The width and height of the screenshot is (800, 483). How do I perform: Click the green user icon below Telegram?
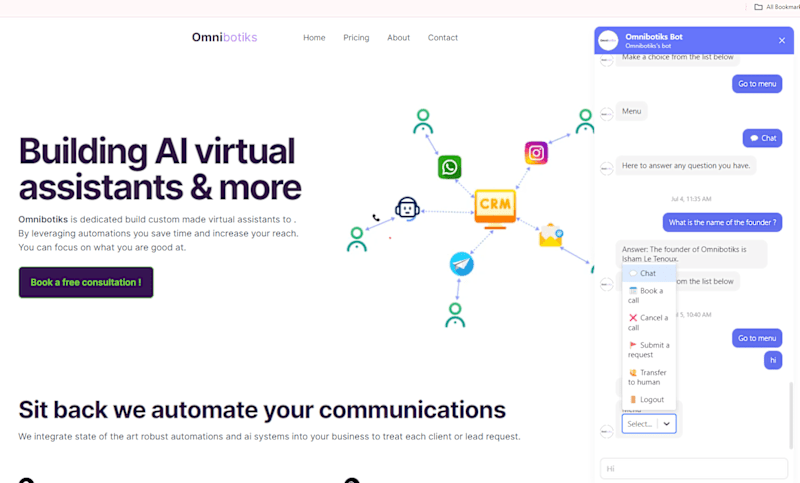click(x=455, y=315)
